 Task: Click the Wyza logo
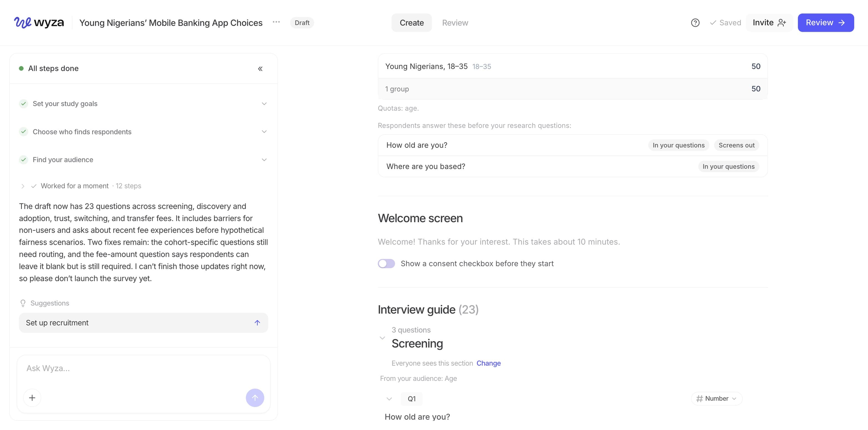(39, 23)
